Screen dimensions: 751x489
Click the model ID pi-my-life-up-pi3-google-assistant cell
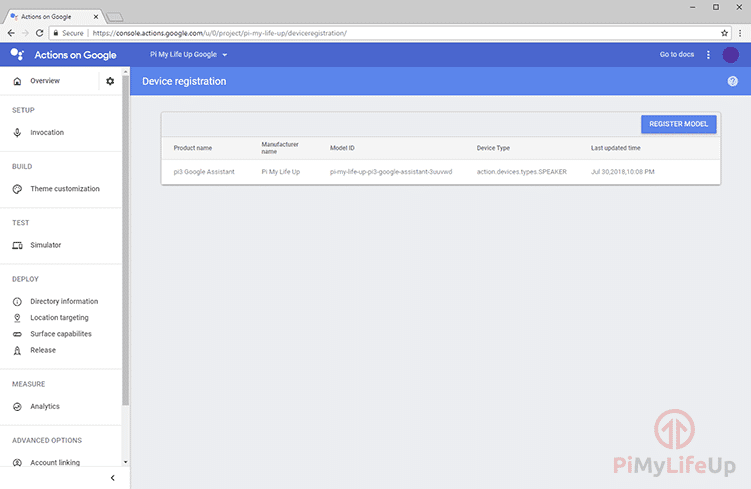click(391, 171)
